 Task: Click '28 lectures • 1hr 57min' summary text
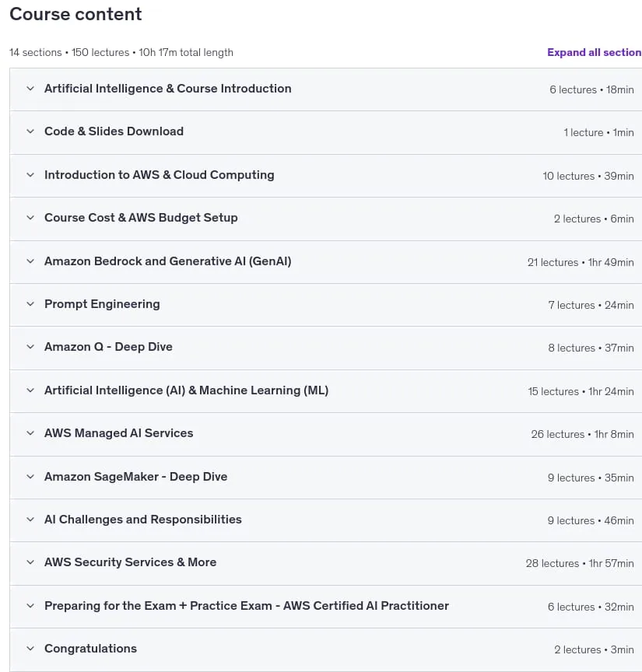coord(580,563)
